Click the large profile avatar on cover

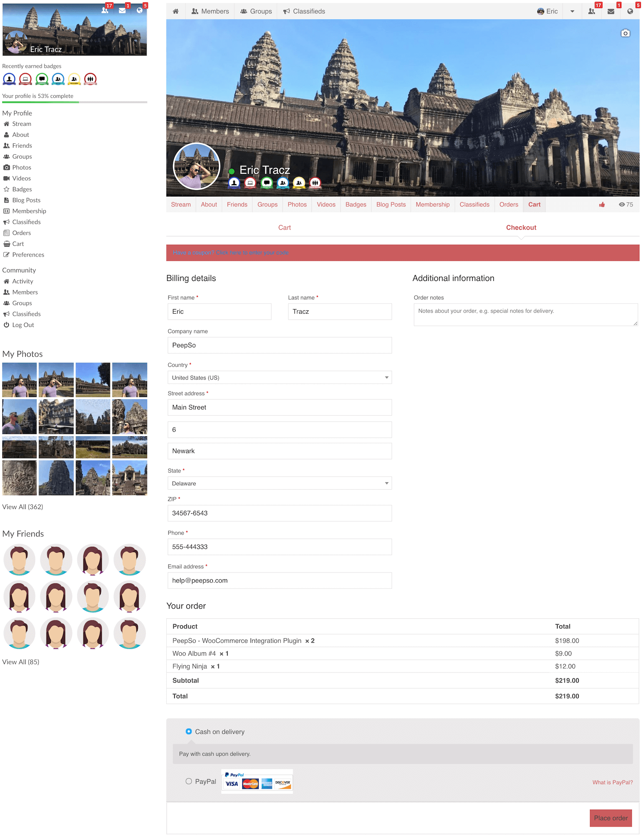pyautogui.click(x=197, y=166)
